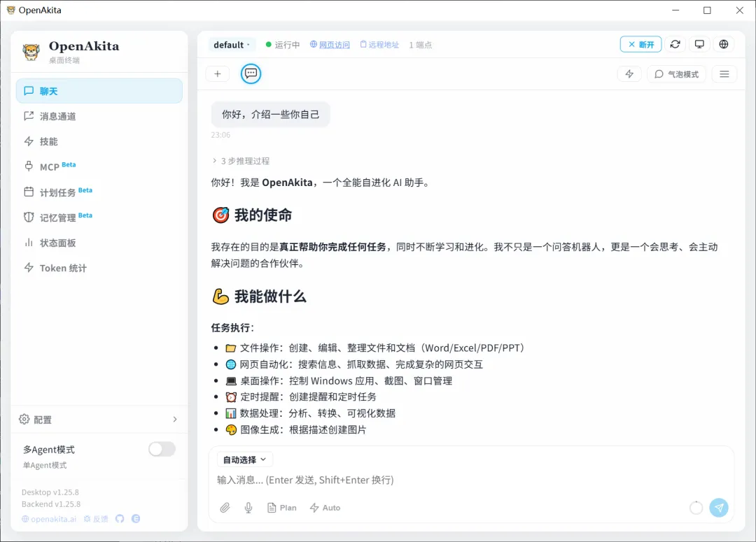The height and width of the screenshot is (542, 756).
Task: Focus the message input field
Action: (470, 480)
